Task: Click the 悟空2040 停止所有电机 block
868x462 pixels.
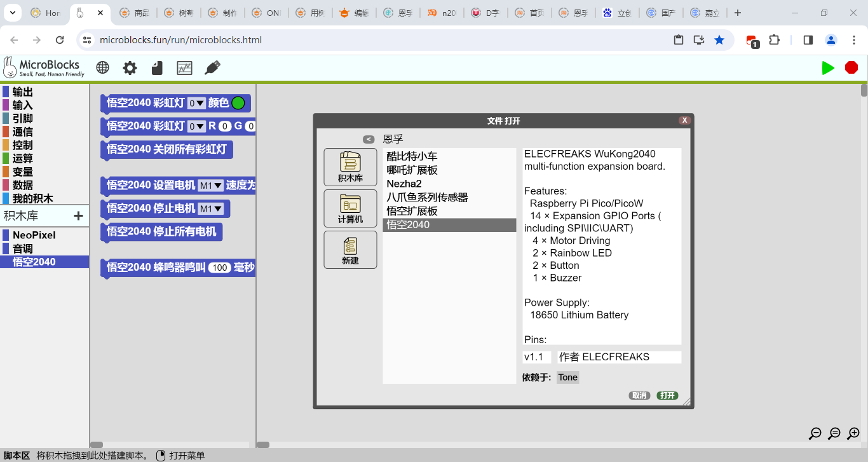Action: (x=161, y=232)
